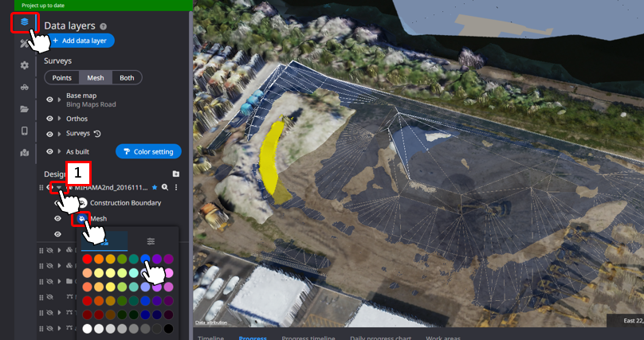Click the search icon on MIHAMA2nd design
This screenshot has height=340, width=644.
click(165, 187)
